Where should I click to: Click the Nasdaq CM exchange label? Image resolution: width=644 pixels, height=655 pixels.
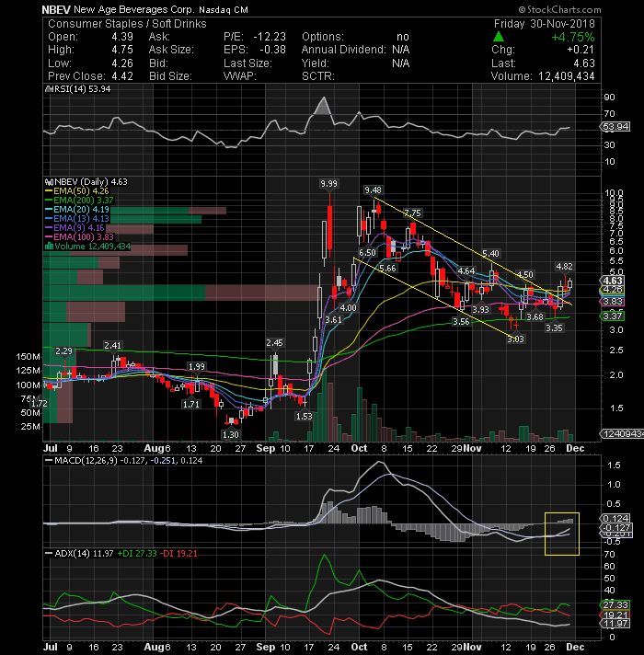223,9
